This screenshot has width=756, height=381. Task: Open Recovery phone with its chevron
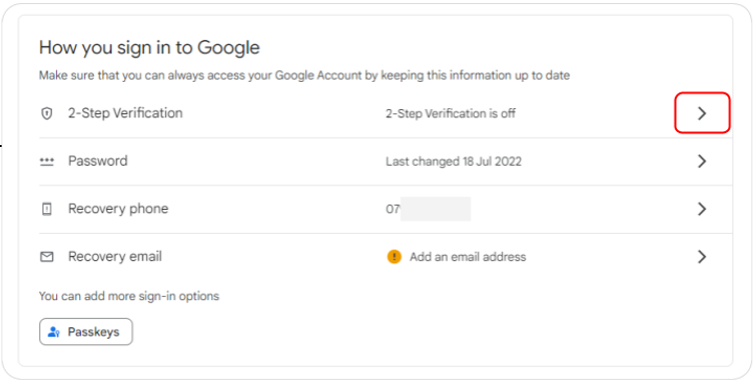tap(702, 209)
